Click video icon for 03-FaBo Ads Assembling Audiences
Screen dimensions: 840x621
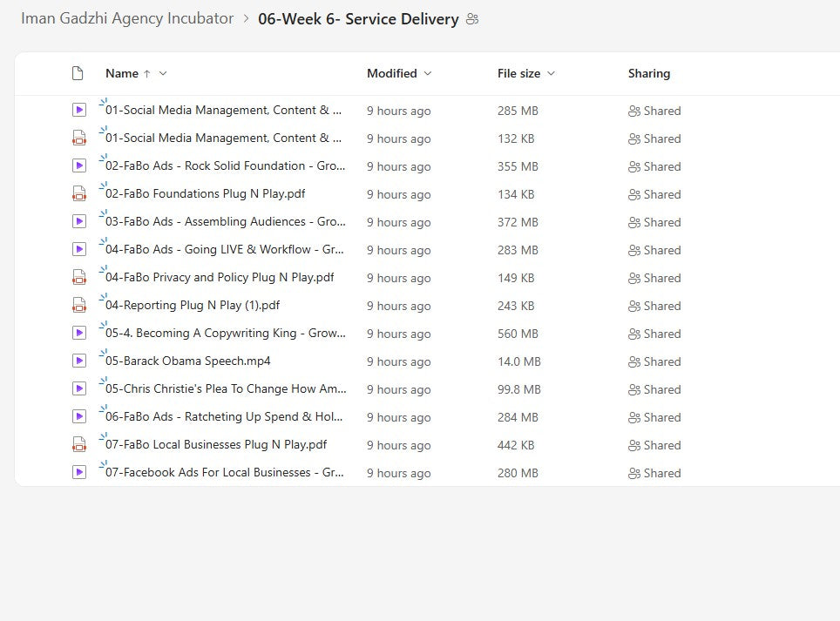coord(79,221)
